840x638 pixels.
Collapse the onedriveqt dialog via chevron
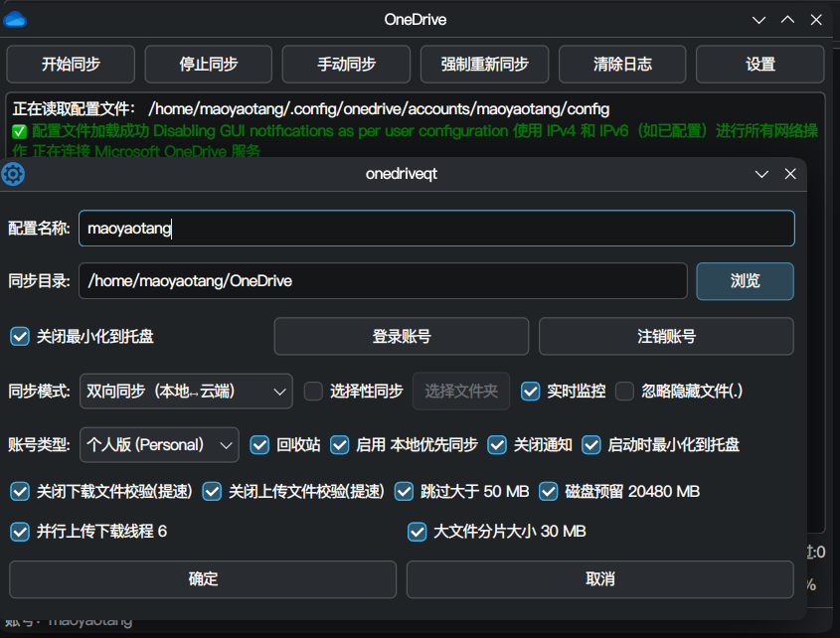pyautogui.click(x=761, y=174)
